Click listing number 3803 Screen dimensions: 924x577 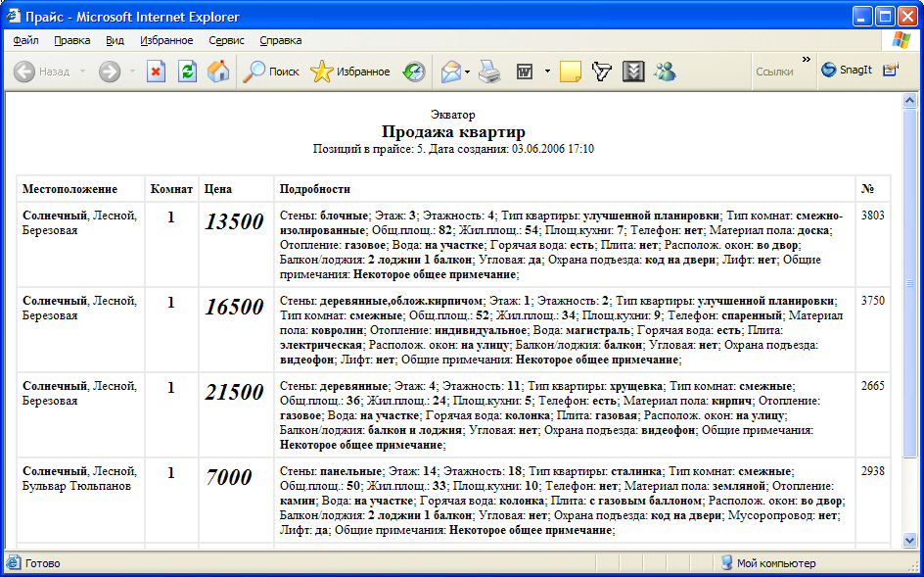(x=873, y=216)
